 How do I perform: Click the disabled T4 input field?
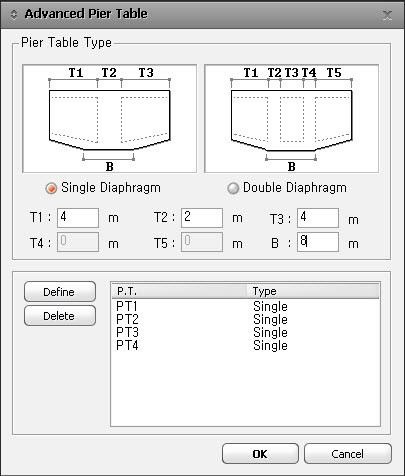[78, 242]
